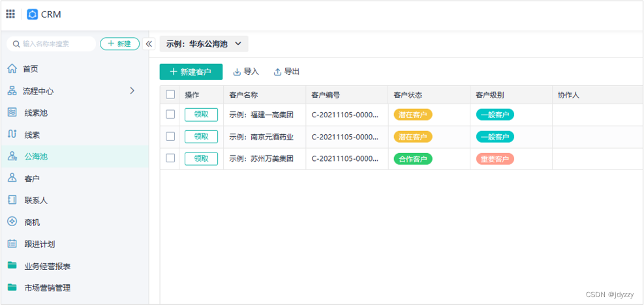The image size is (644, 305).
Task: Click customer name 示例：南京元酒药业
Action: click(x=261, y=137)
